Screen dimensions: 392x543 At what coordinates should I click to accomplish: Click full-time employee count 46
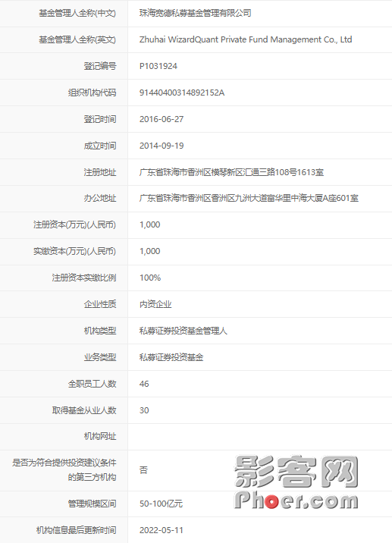tap(144, 384)
